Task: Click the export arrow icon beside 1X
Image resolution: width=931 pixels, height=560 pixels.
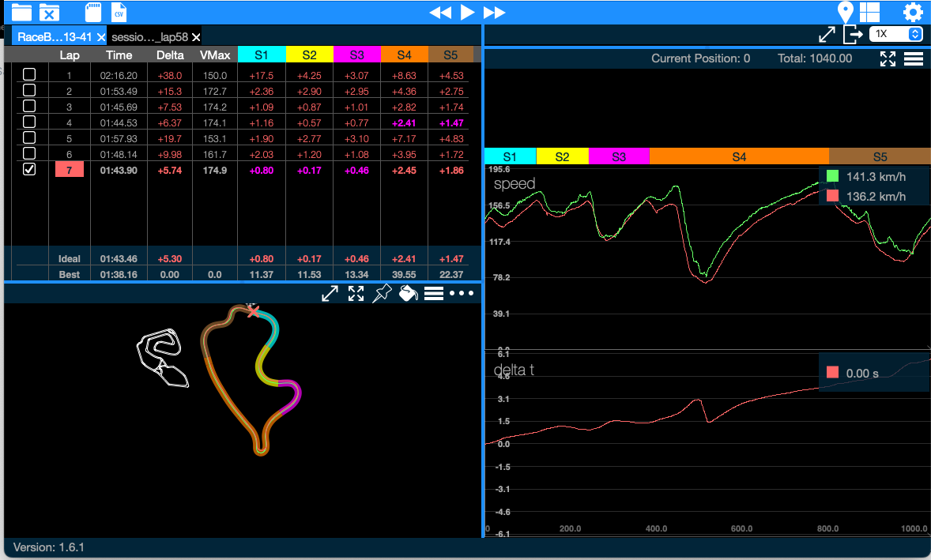Action: (852, 34)
